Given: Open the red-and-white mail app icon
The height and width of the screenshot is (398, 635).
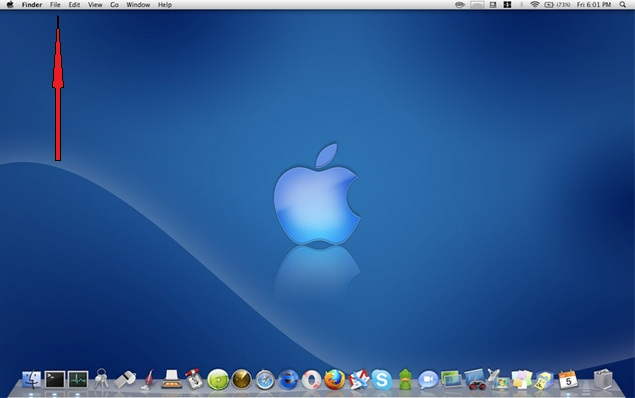Looking at the screenshot, I should [x=358, y=380].
